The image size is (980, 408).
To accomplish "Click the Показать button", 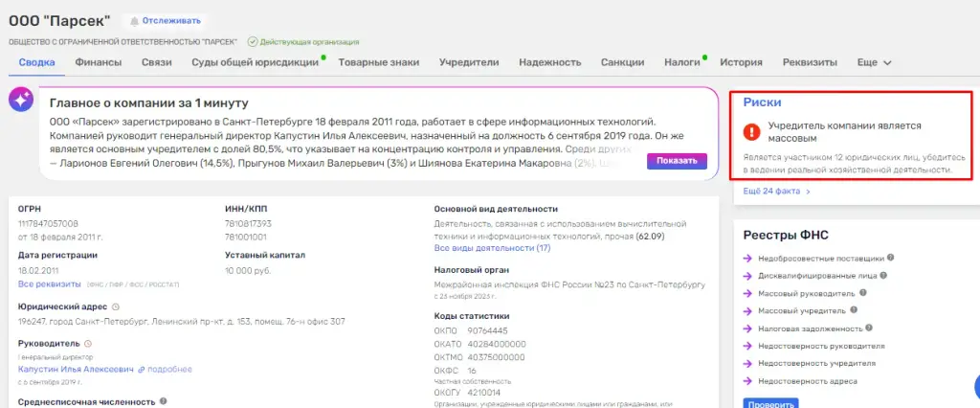I will tap(677, 161).
